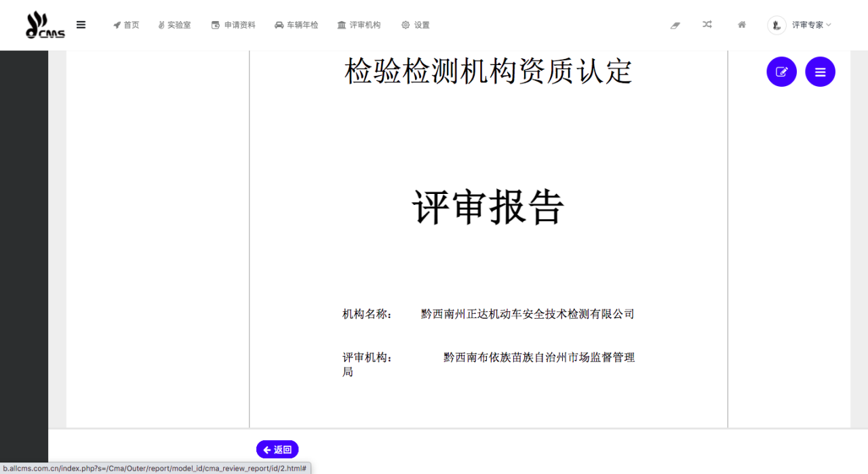Open the 评审机构 menu

click(x=359, y=25)
